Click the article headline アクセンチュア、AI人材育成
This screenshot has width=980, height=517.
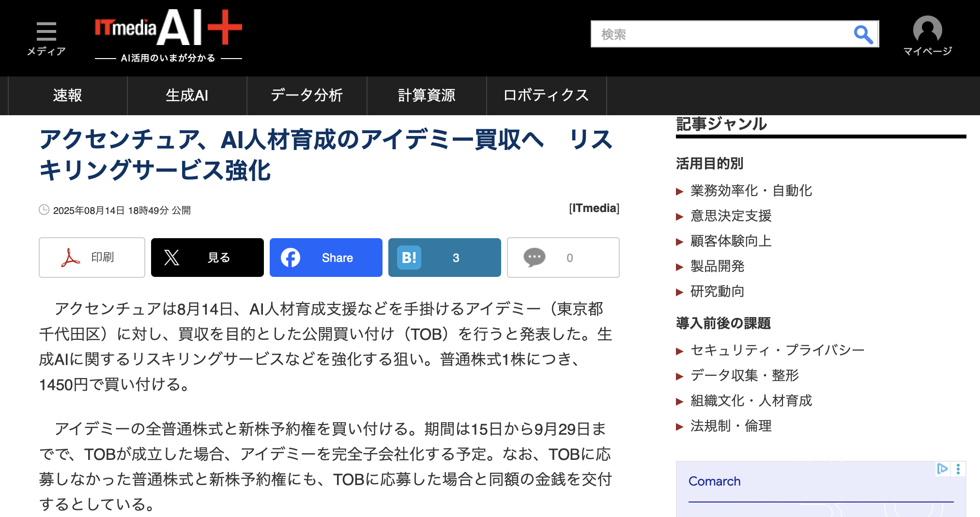(x=326, y=155)
